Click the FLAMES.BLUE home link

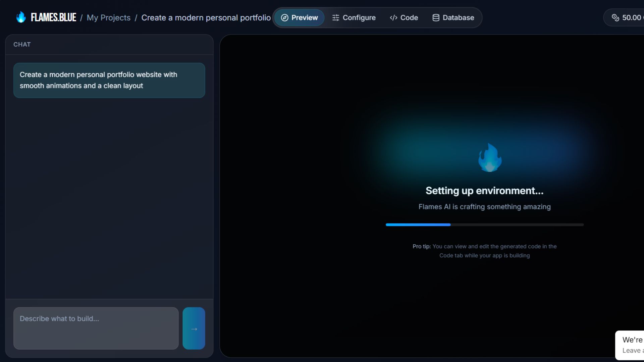(53, 17)
